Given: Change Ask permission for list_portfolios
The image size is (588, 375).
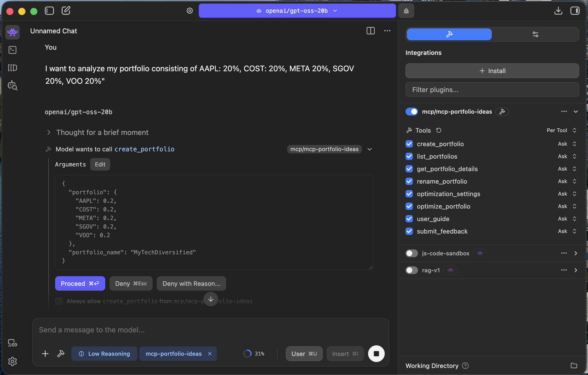Looking at the screenshot, I should click(567, 156).
